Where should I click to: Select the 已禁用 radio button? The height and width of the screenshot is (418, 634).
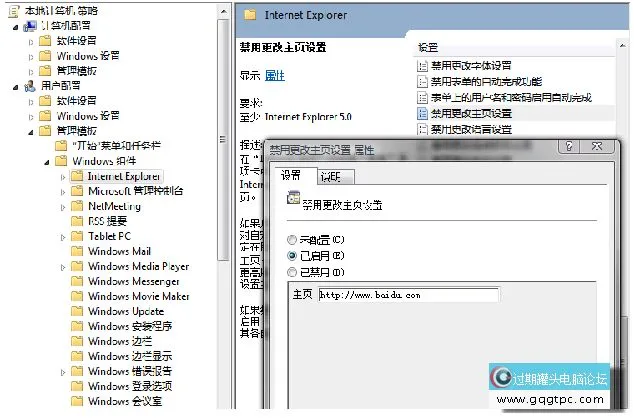pyautogui.click(x=292, y=272)
